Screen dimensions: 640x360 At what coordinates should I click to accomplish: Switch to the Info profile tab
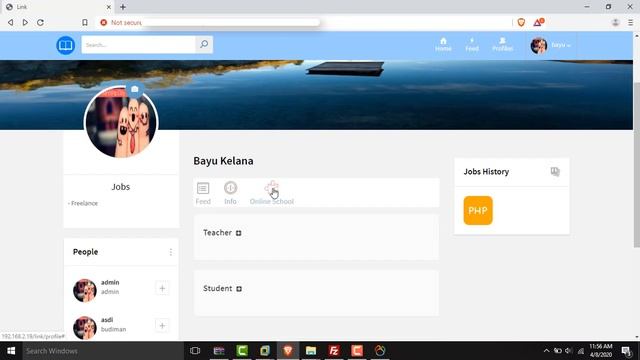(230, 193)
